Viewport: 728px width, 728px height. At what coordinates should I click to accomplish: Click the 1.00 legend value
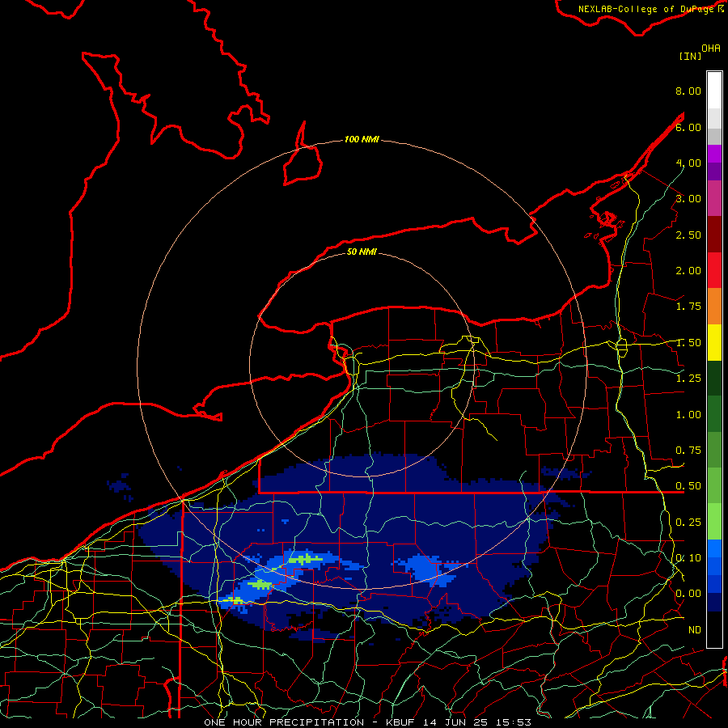688,415
